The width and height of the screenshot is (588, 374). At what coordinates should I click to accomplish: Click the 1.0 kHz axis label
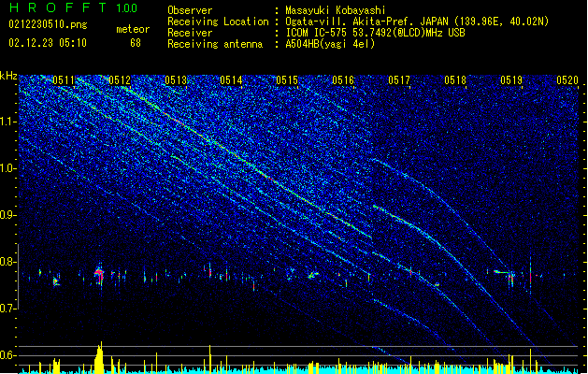coord(8,169)
